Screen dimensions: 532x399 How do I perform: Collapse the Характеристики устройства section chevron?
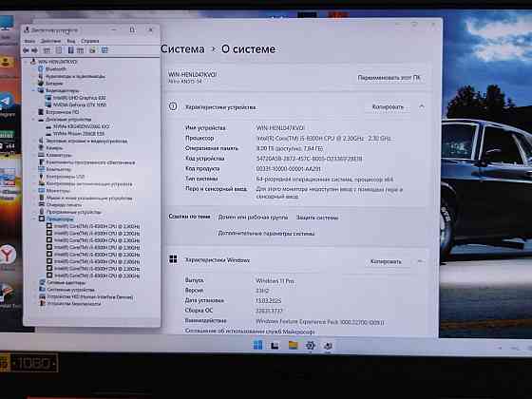tap(422, 106)
